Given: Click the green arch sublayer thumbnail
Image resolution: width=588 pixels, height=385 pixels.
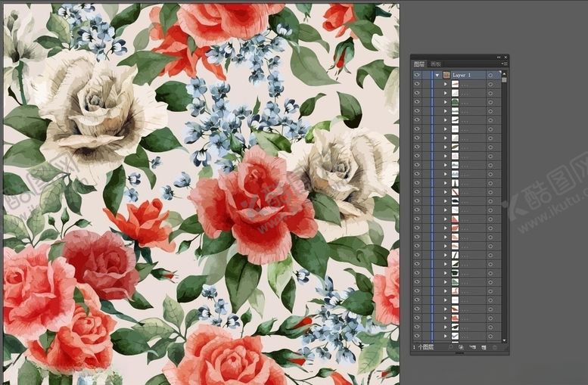Looking at the screenshot, I should click(455, 102).
